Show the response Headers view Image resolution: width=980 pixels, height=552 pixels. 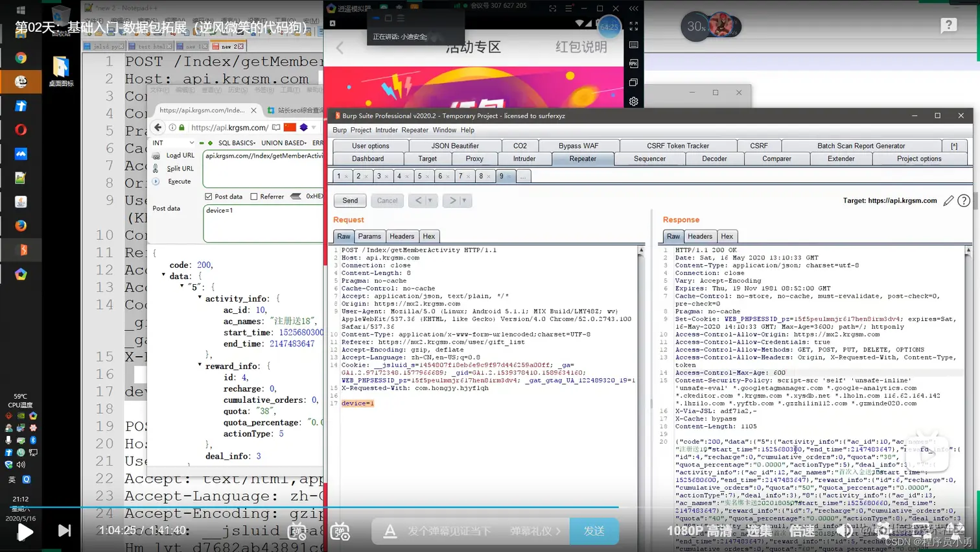700,236
